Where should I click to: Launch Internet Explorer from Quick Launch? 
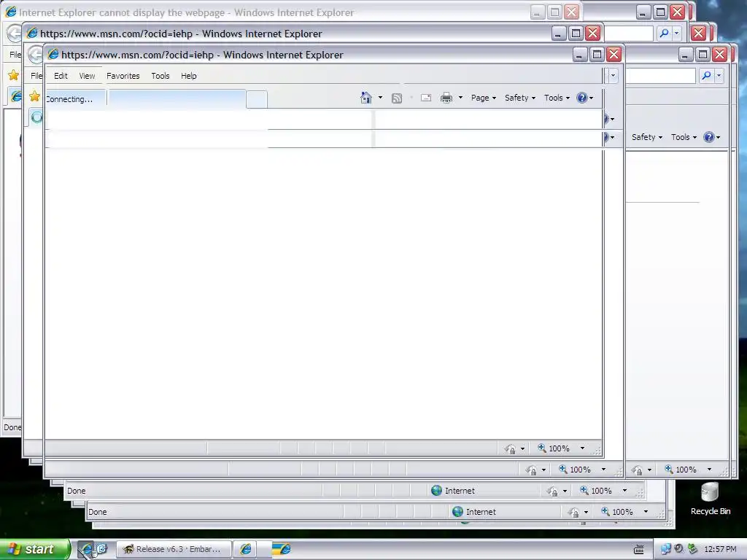[87, 549]
